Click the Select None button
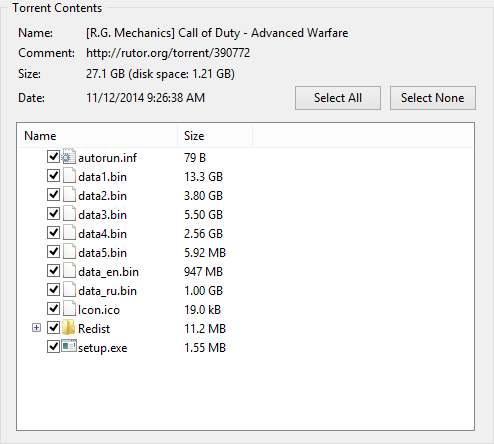 click(433, 98)
